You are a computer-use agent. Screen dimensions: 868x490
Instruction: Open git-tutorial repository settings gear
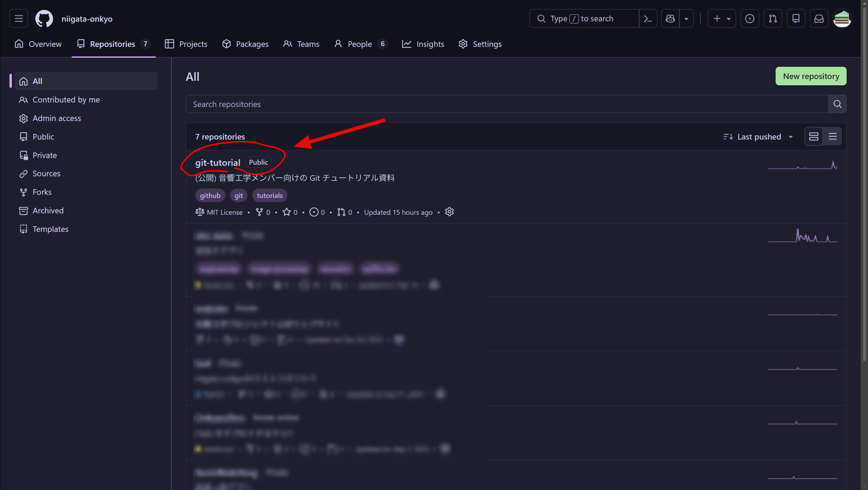click(x=449, y=212)
